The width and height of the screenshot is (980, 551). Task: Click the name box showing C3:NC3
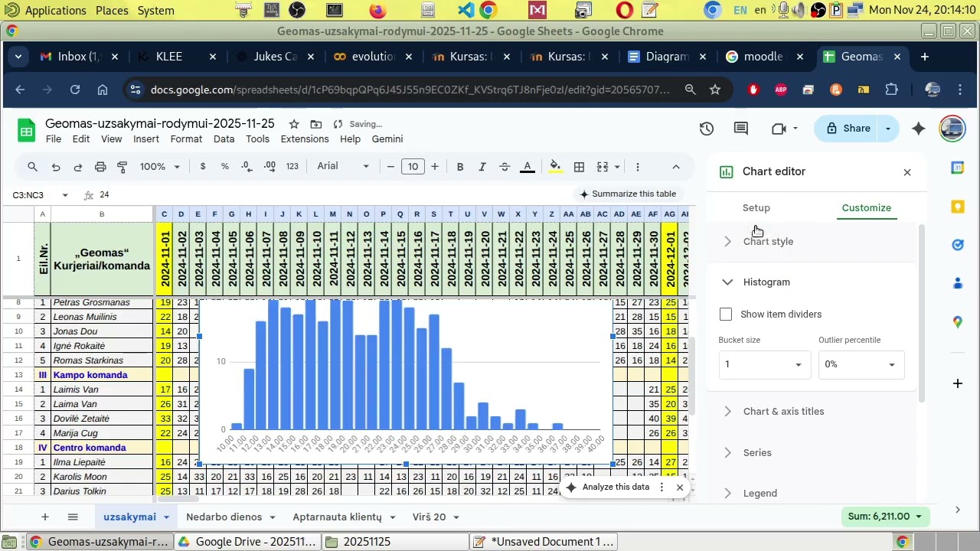[41, 195]
